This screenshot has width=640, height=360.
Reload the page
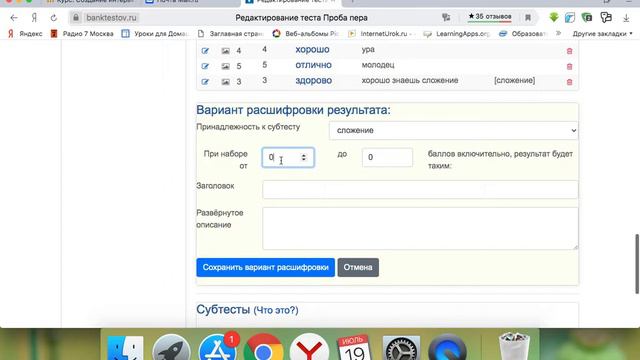coord(54,18)
